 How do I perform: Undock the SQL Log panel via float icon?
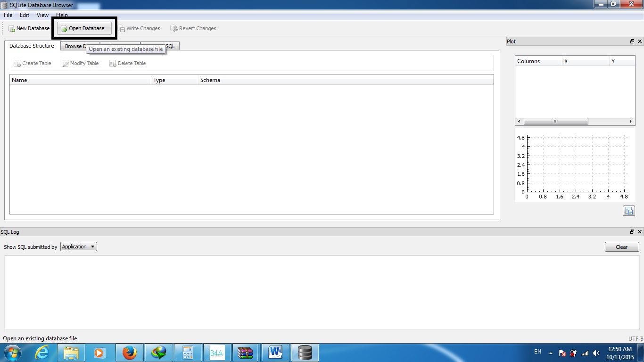pyautogui.click(x=632, y=232)
